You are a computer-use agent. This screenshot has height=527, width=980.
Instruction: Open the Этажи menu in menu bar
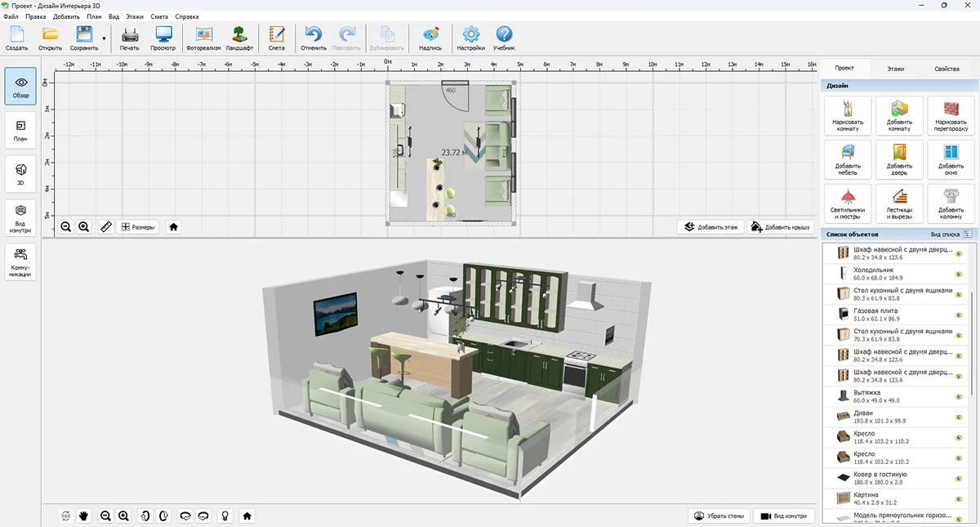point(135,16)
